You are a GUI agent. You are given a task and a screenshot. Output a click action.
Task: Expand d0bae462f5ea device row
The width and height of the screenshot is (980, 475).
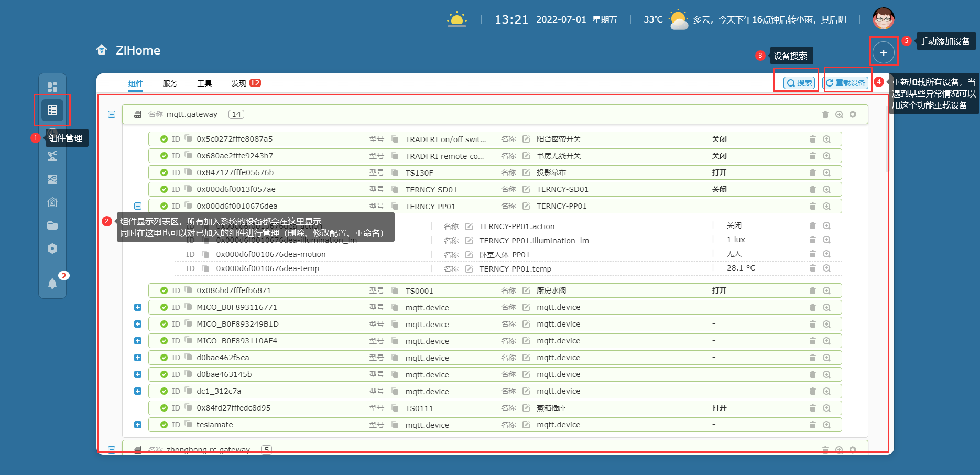(138, 358)
